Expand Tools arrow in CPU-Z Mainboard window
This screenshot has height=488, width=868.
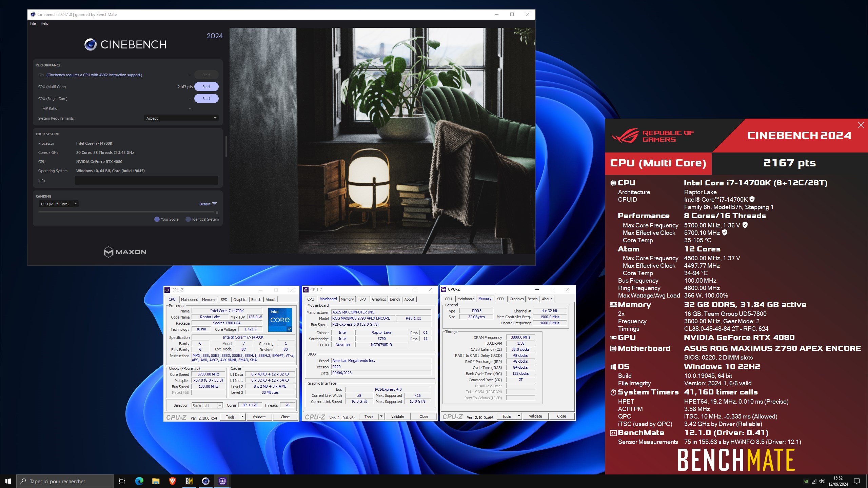tap(381, 416)
